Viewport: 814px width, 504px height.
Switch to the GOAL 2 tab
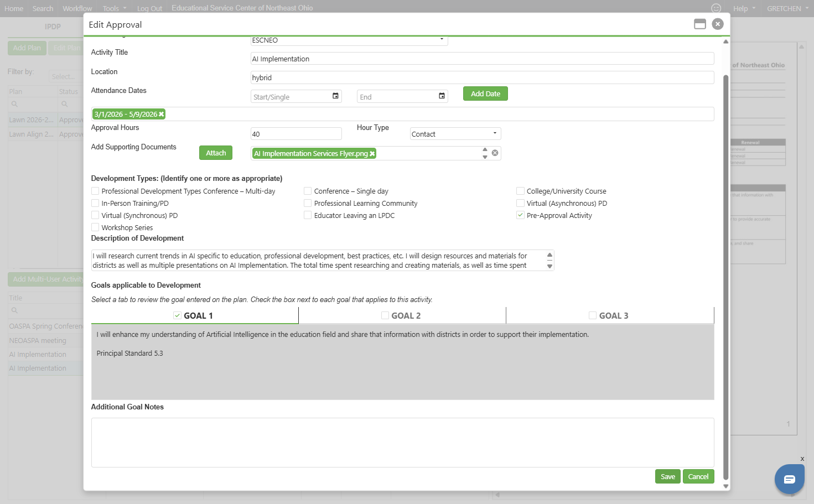(402, 315)
